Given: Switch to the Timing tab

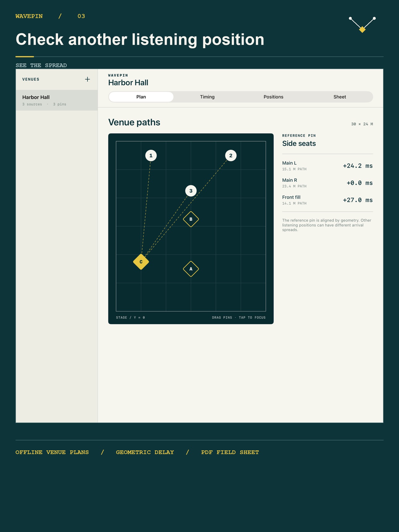Looking at the screenshot, I should 207,97.
